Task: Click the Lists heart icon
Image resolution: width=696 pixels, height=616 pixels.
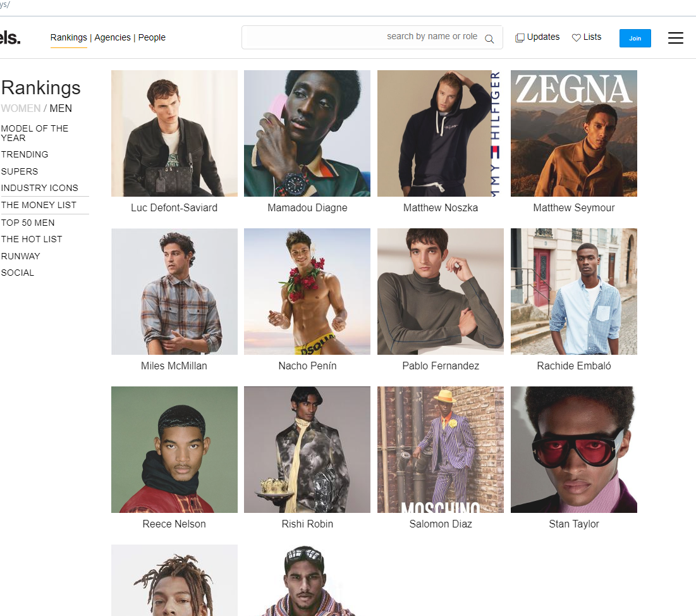Action: tap(576, 38)
